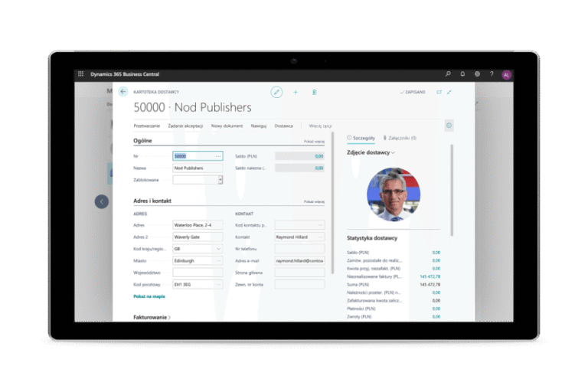Select the Strona główna field
This screenshot has height=392, width=588.
pyautogui.click(x=299, y=273)
